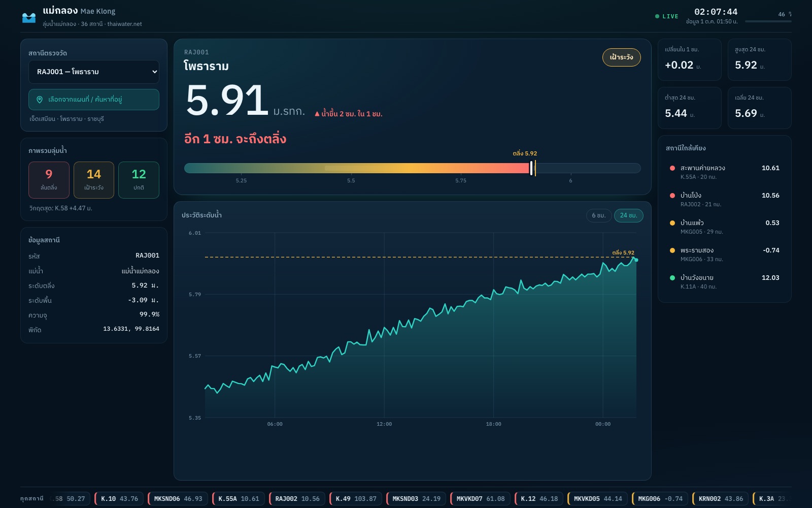Click the KRN002 43.86 ticker chip

[x=721, y=499]
